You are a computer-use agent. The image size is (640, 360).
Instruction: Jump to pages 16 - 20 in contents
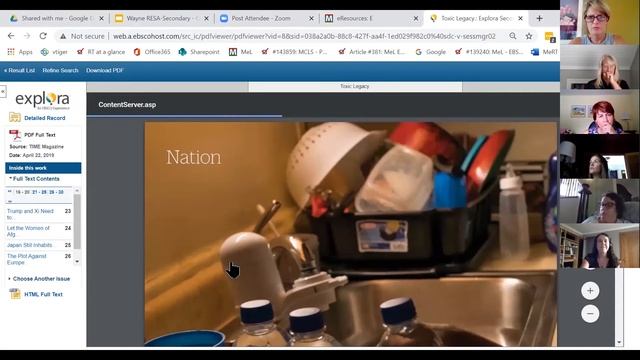tap(22, 192)
